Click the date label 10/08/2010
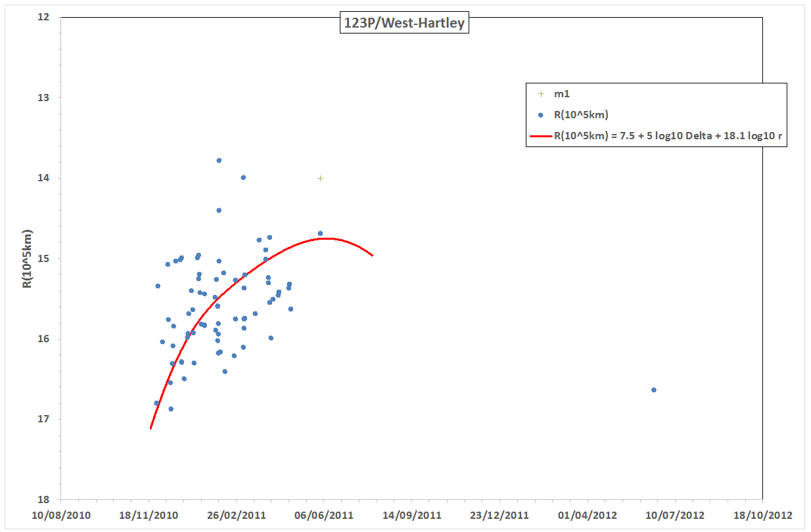Image resolution: width=811 pixels, height=532 pixels. (60, 516)
